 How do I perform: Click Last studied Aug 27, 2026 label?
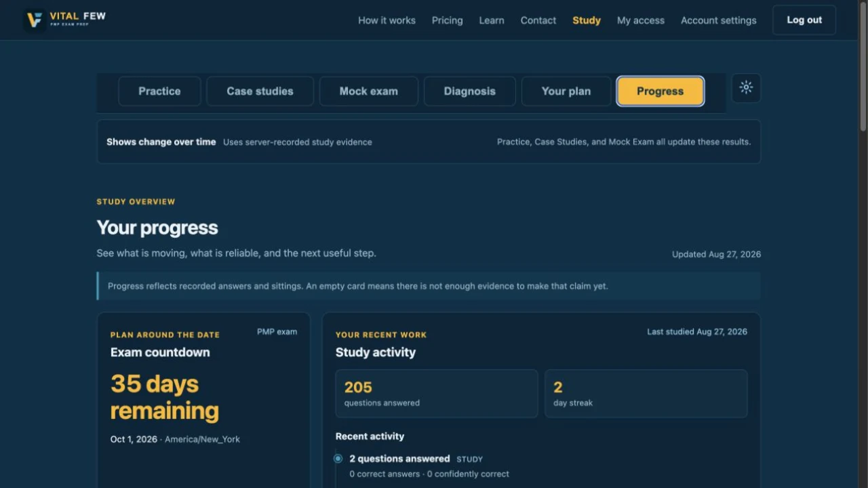coord(697,331)
